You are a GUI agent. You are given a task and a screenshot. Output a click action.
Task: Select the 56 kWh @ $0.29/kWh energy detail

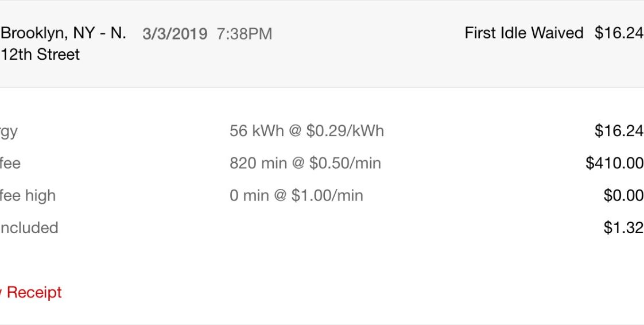307,131
